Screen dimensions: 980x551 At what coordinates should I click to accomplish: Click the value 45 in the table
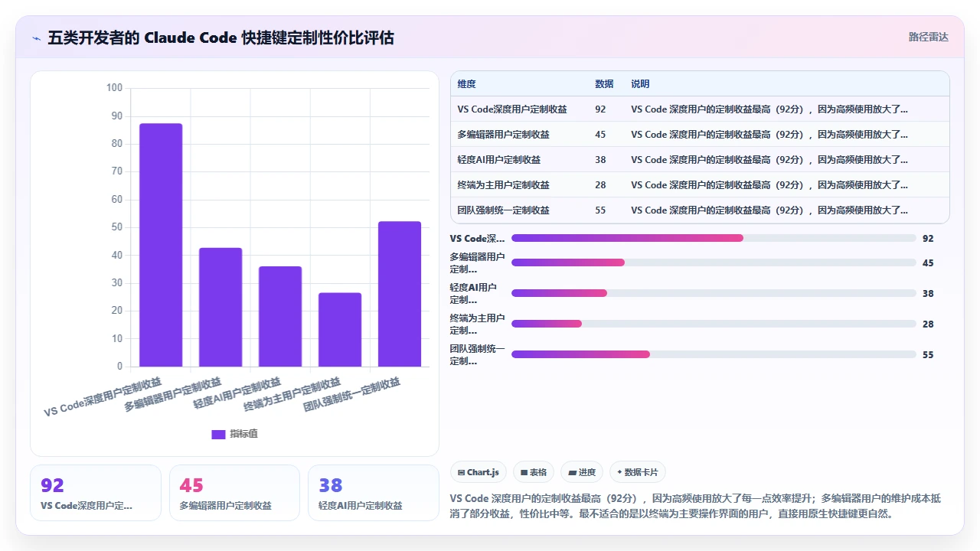[x=600, y=135]
